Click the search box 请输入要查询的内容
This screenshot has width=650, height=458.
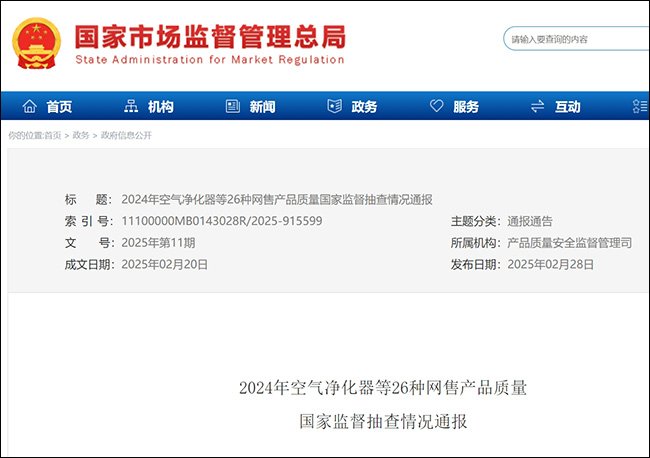[577, 39]
